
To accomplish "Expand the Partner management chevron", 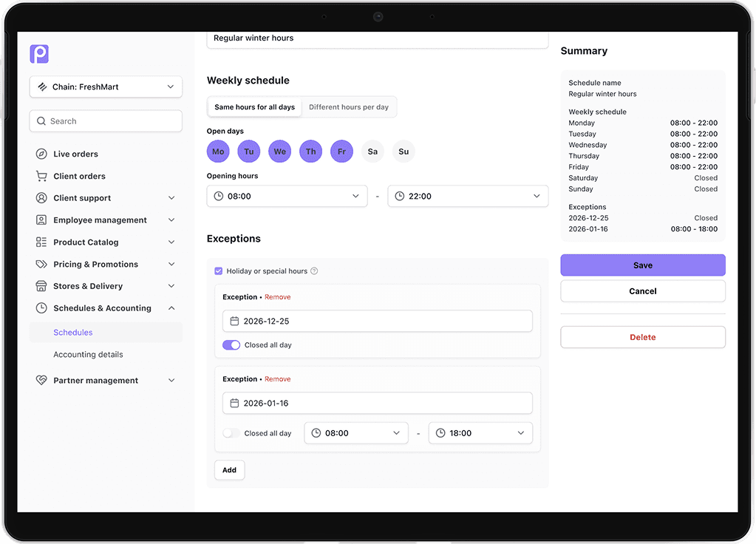I will pyautogui.click(x=171, y=380).
